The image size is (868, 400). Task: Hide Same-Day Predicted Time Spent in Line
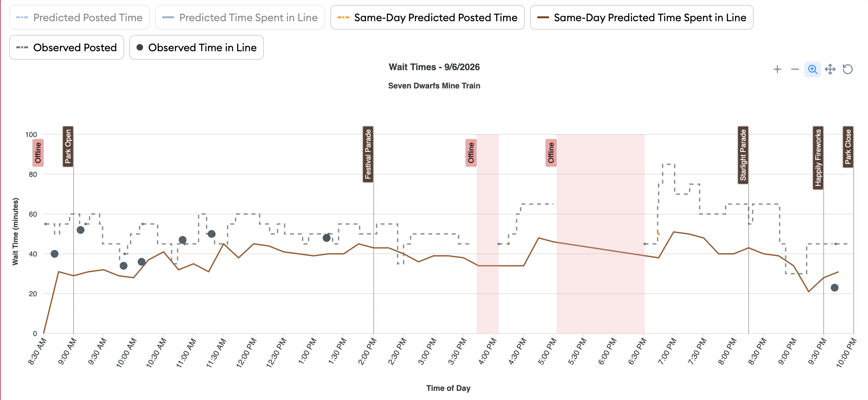coord(642,17)
